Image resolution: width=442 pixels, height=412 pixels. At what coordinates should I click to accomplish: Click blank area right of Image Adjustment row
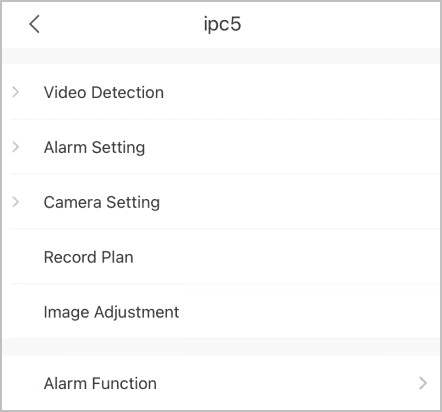coord(310,312)
